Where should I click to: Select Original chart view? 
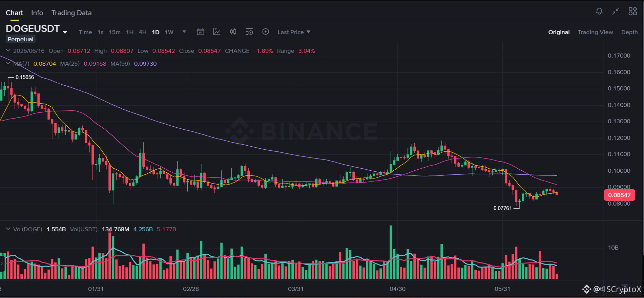(x=559, y=32)
